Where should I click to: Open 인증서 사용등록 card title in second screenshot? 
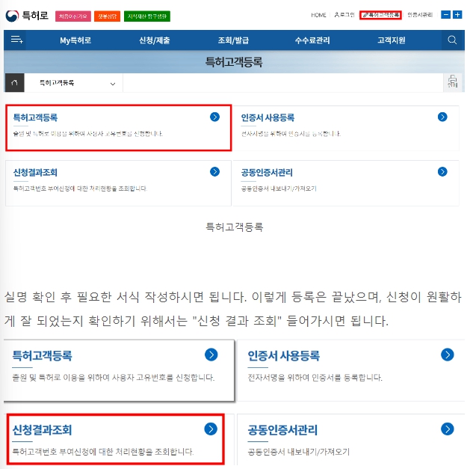(x=283, y=355)
